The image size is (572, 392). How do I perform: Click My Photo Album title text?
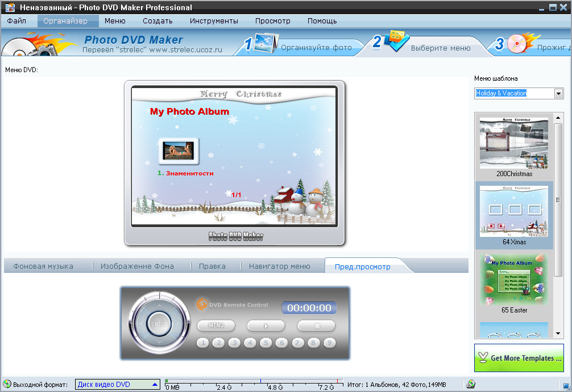190,111
